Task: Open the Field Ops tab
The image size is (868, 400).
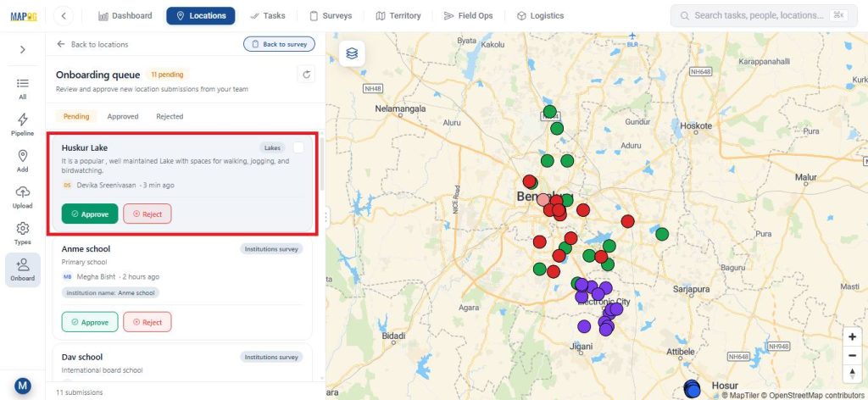Action: pos(468,16)
